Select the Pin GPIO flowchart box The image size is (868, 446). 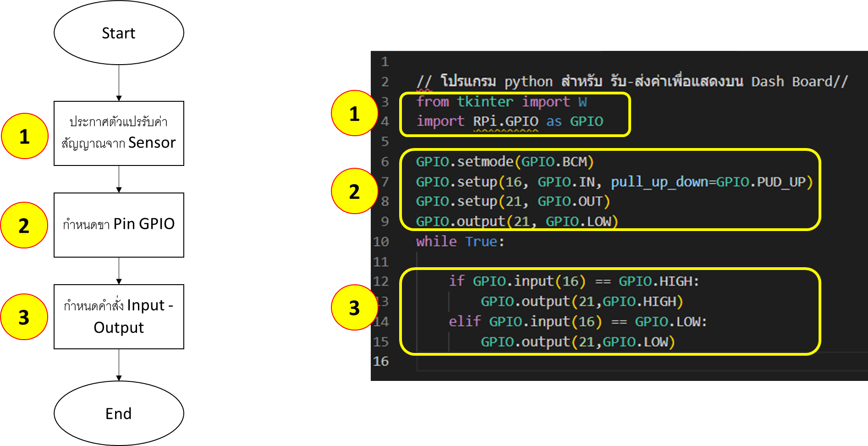click(x=119, y=225)
